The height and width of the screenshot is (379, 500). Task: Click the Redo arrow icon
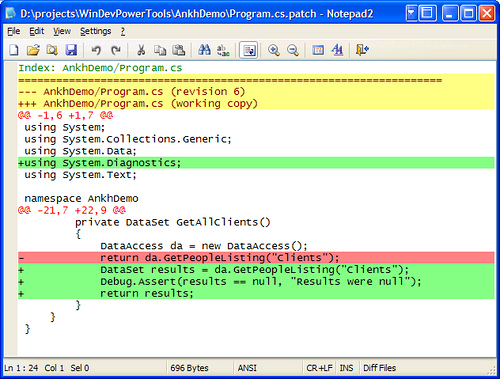115,50
